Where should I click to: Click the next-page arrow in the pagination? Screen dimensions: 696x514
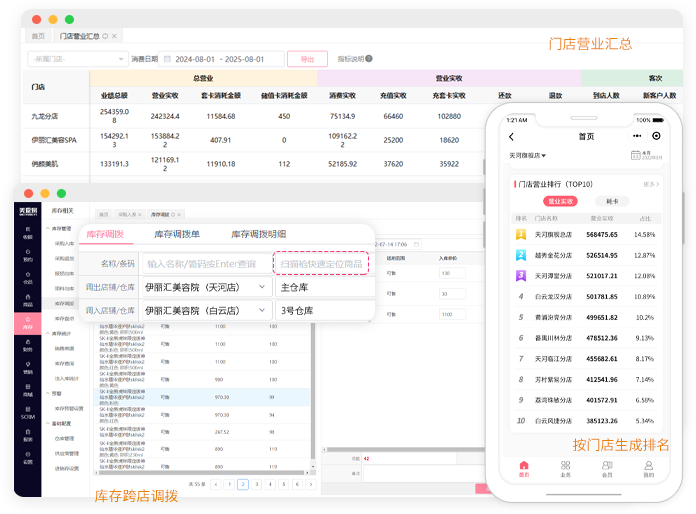[x=311, y=484]
